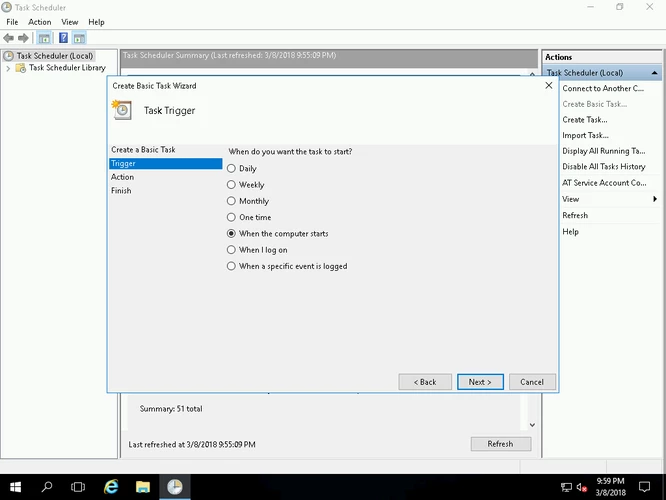Click the Create Task action
This screenshot has height=500, width=666.
coord(585,120)
